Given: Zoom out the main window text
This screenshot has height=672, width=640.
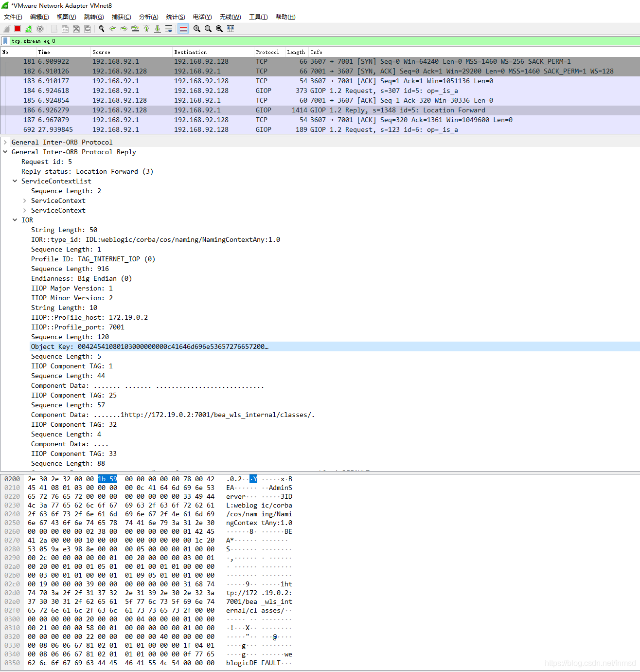Looking at the screenshot, I should click(x=208, y=29).
